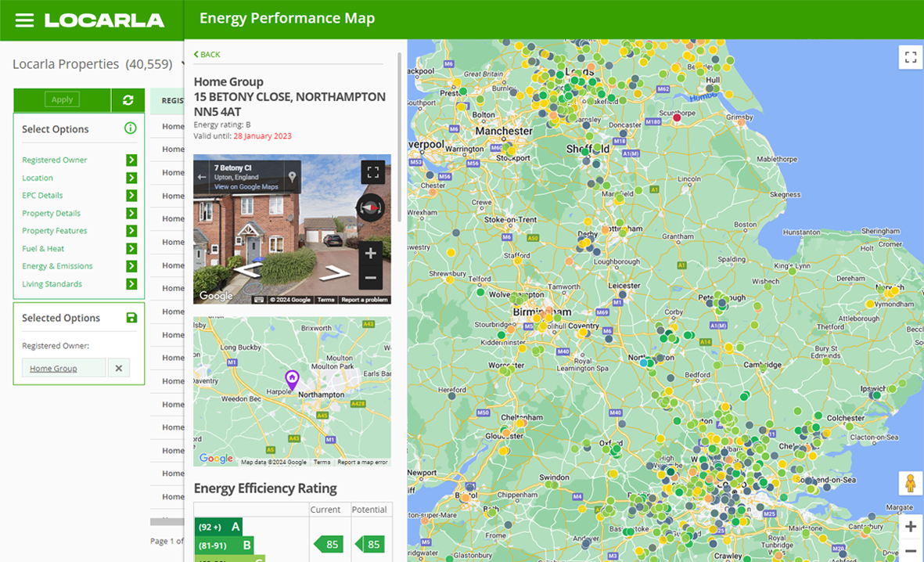Viewport: 924px width, 562px height.
Task: Expand the EPC Details arrow
Action: [131, 195]
